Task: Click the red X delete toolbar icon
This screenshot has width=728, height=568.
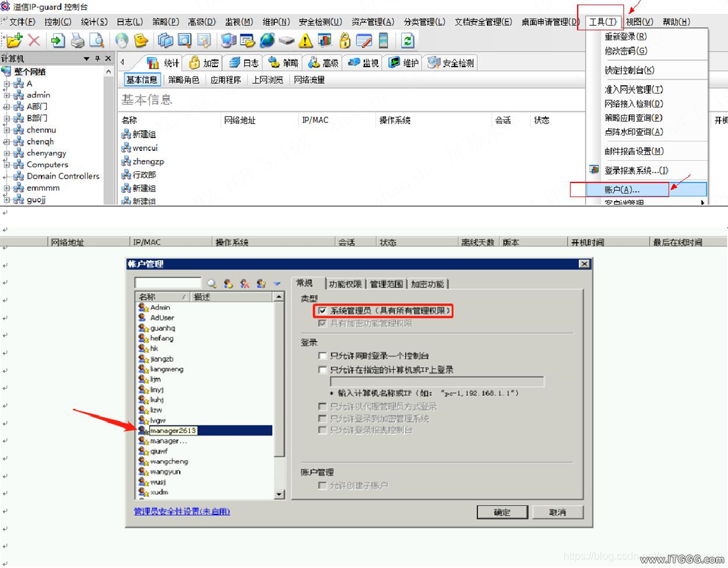Action: (34, 41)
